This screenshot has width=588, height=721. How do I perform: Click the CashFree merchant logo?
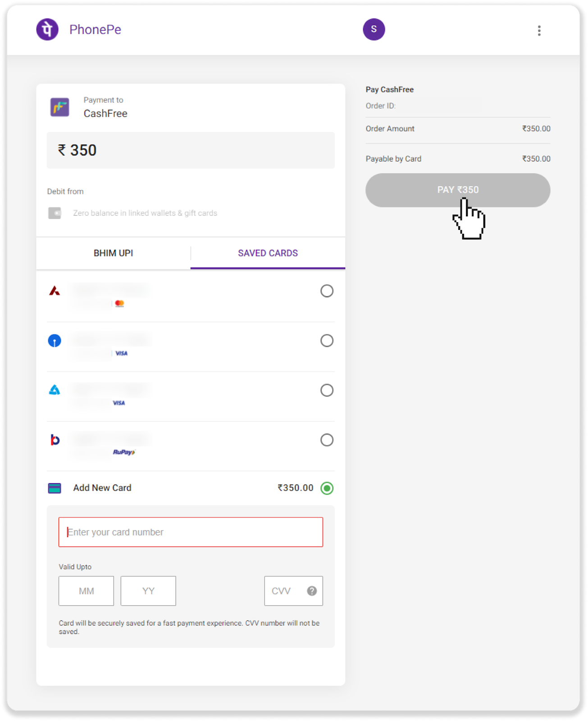(60, 107)
